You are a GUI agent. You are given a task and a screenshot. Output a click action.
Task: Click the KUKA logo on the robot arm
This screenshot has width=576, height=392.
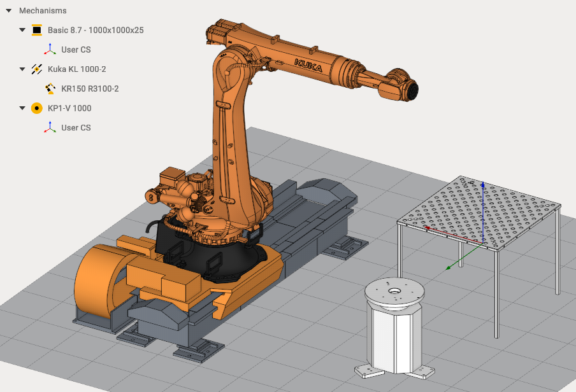(x=308, y=66)
